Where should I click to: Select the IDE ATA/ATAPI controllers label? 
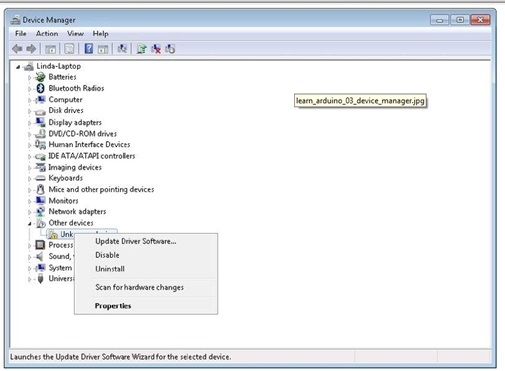(92, 156)
